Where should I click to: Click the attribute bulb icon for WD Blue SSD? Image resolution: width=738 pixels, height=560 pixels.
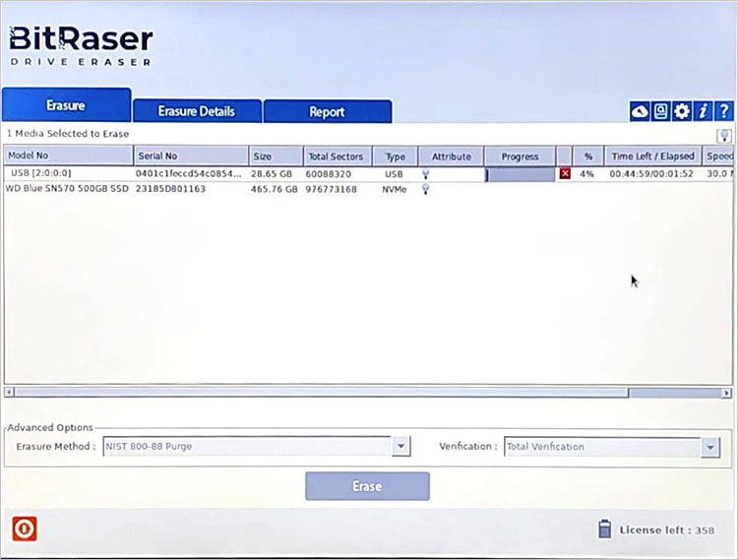(x=425, y=189)
